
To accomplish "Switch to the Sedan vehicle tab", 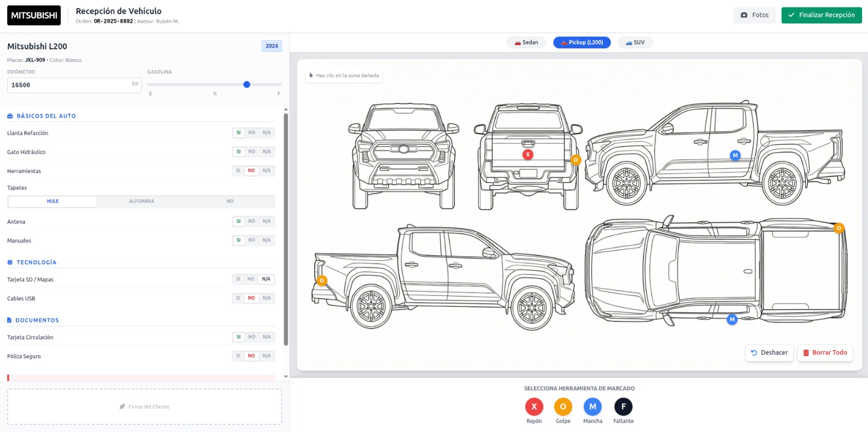I will (x=526, y=42).
